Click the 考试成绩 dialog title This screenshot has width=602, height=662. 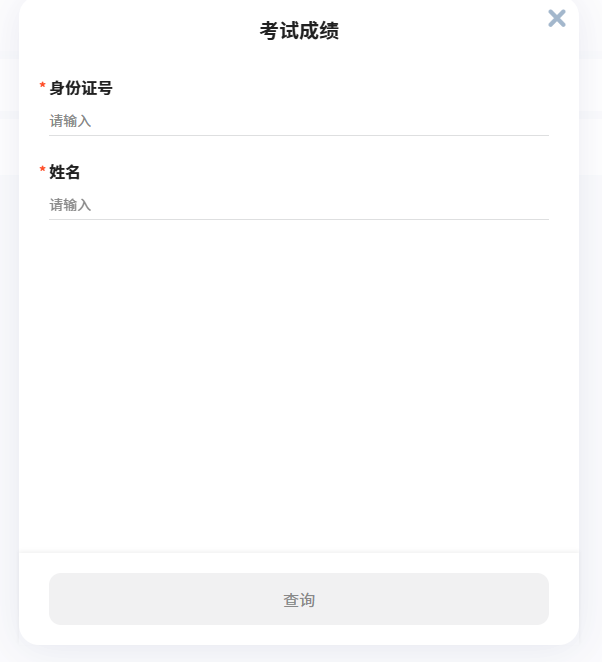(x=299, y=31)
